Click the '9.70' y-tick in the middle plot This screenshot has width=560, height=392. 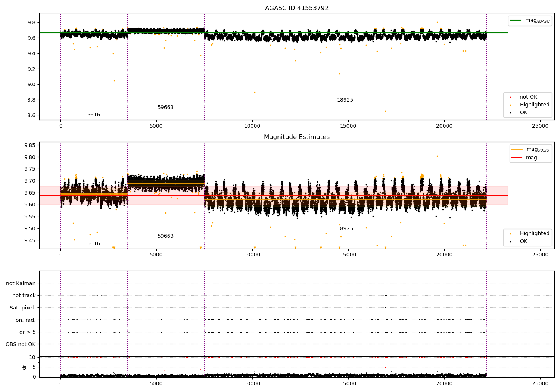(30, 181)
